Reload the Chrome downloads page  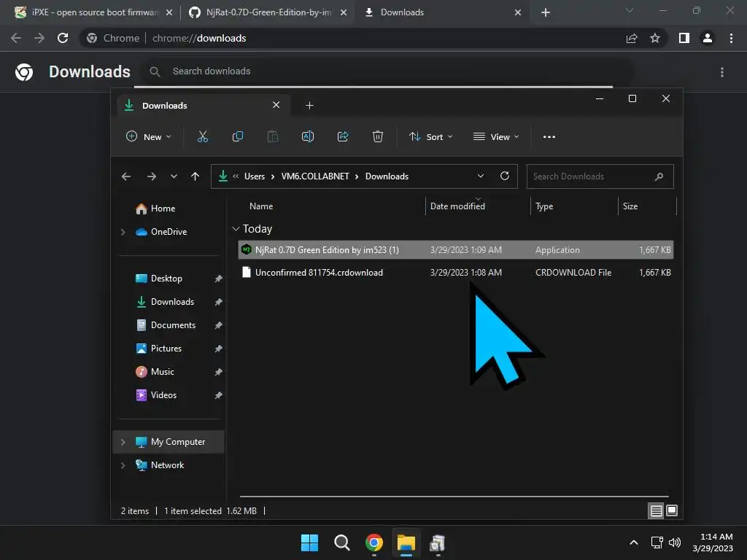pyautogui.click(x=63, y=38)
